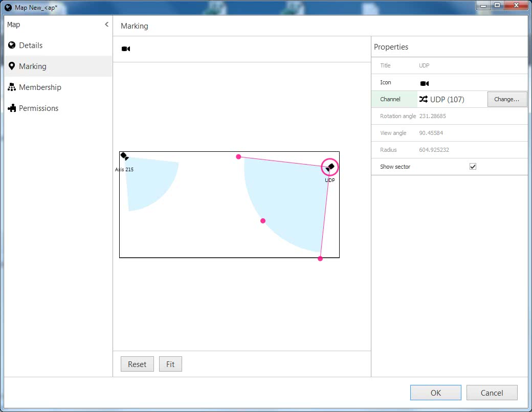
Task: Click the Reset button
Action: coord(137,364)
